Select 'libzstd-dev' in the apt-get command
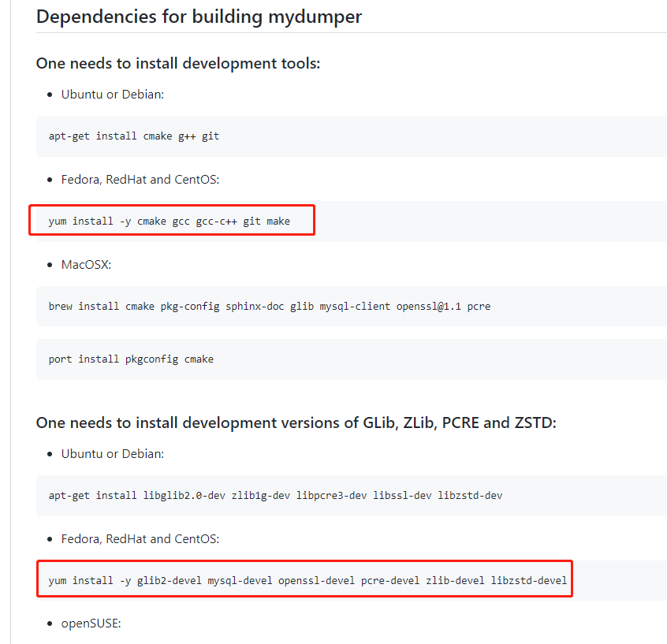Viewport: 667px width, 644px height. (x=470, y=495)
